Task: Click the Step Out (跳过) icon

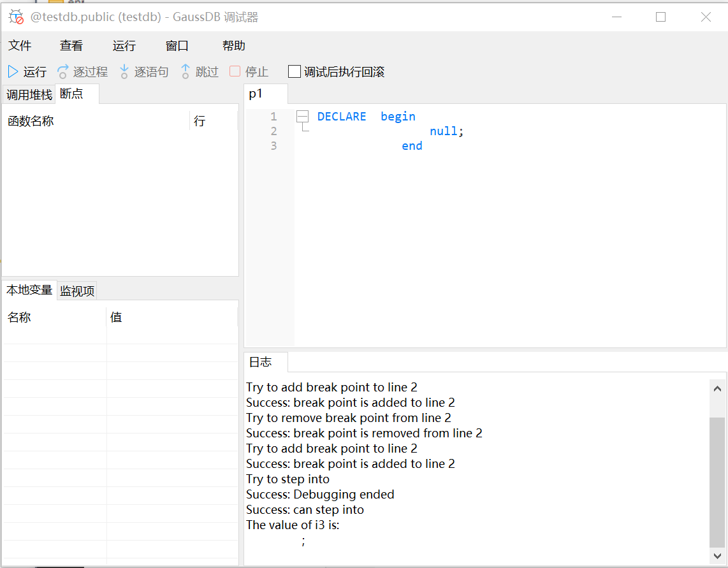Action: 186,72
